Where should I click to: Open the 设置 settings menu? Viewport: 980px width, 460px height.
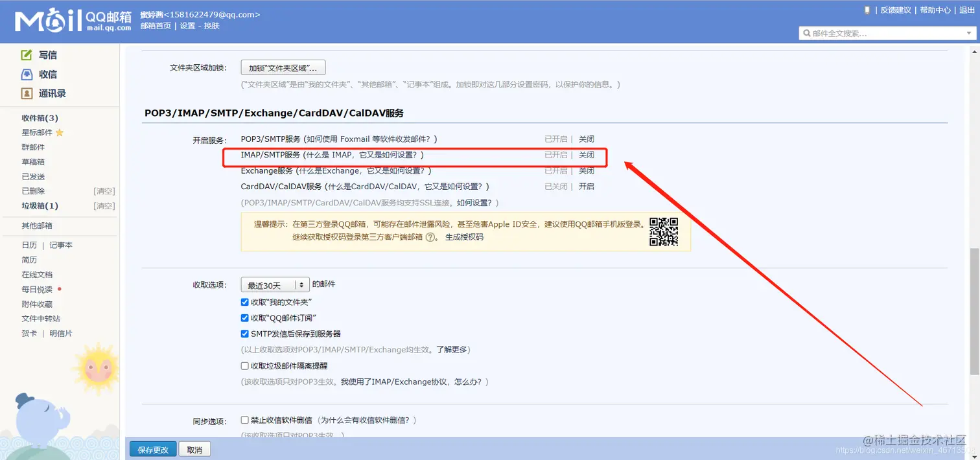click(187, 27)
